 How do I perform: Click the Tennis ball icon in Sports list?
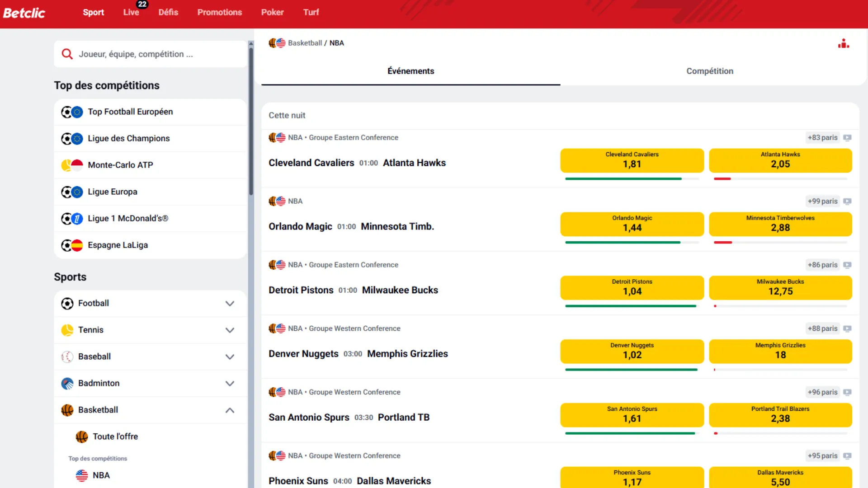coord(67,330)
